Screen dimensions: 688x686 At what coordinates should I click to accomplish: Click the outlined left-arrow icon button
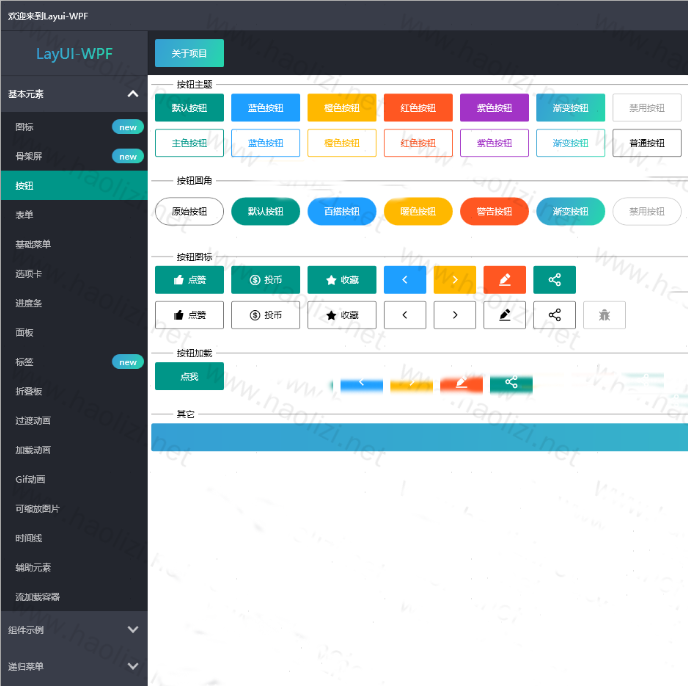coord(405,315)
